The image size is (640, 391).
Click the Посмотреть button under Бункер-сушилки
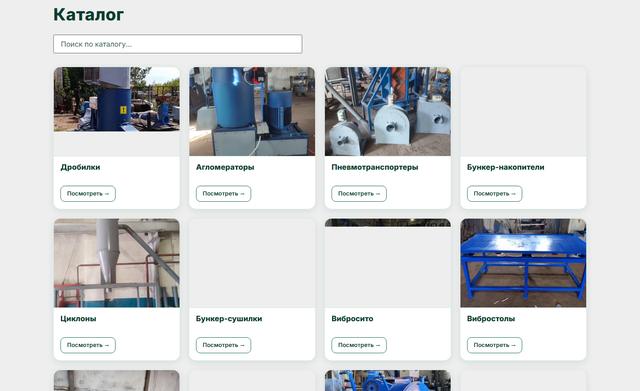point(223,345)
